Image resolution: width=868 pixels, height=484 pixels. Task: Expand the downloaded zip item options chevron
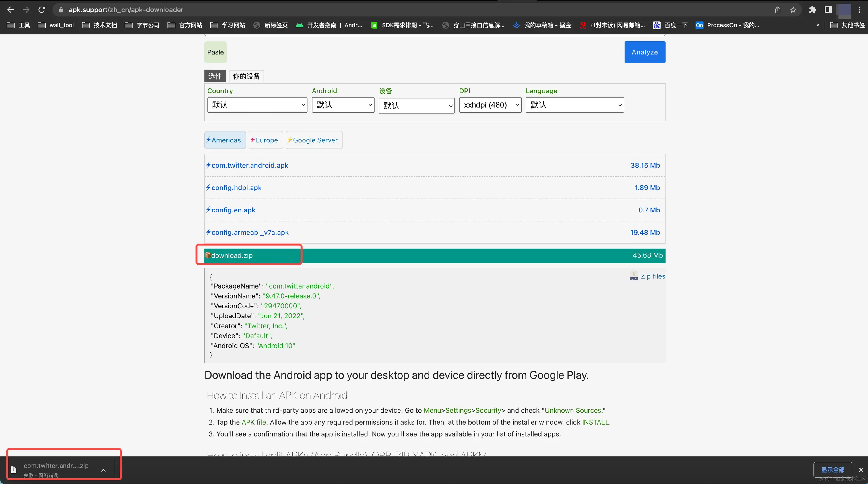103,470
